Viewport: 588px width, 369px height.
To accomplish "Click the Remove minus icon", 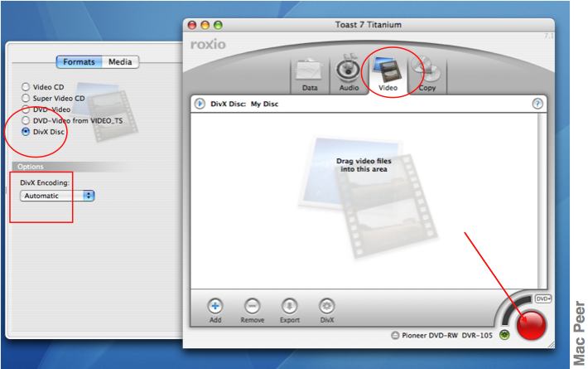I will coord(252,306).
